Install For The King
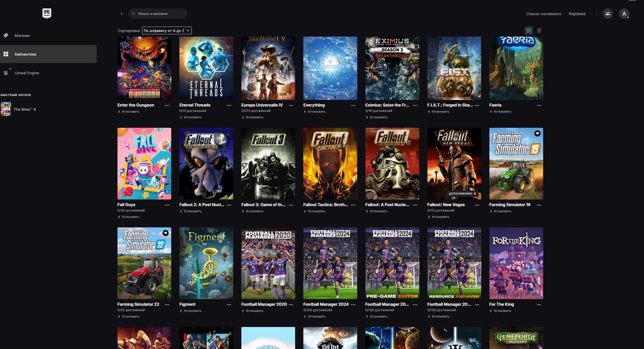Screen dimensions: 644x349 (500, 311)
